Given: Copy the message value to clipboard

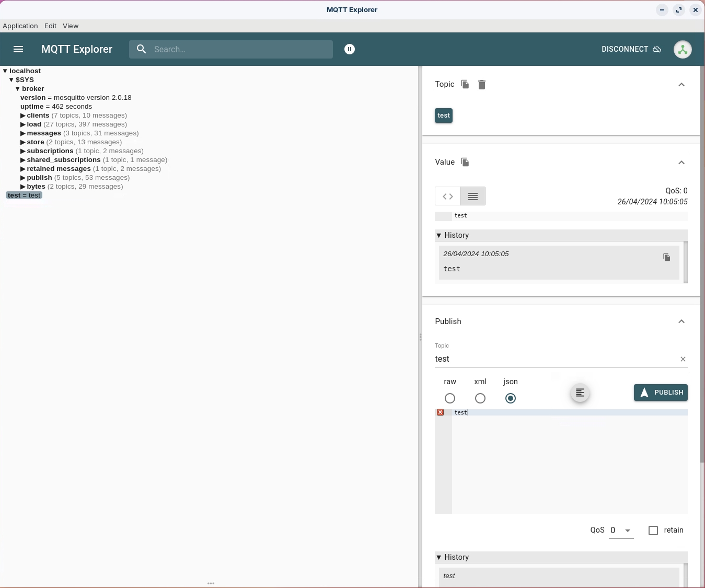Looking at the screenshot, I should (465, 162).
